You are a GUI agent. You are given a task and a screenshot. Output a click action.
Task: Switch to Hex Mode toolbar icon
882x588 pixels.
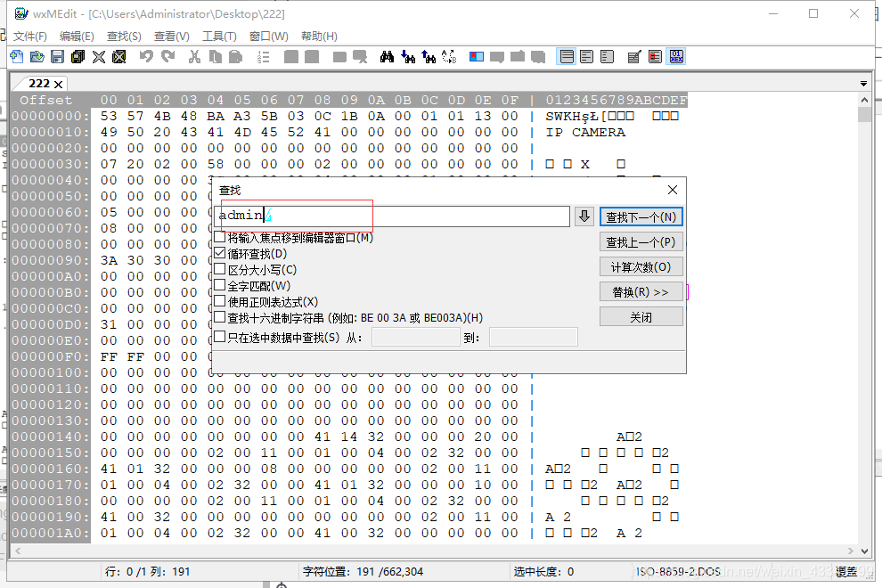click(x=677, y=57)
